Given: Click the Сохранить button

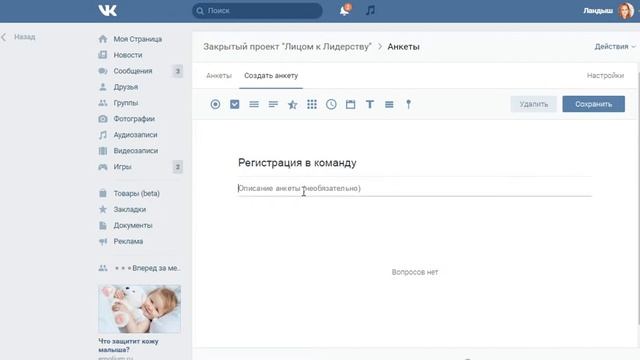Looking at the screenshot, I should point(593,104).
